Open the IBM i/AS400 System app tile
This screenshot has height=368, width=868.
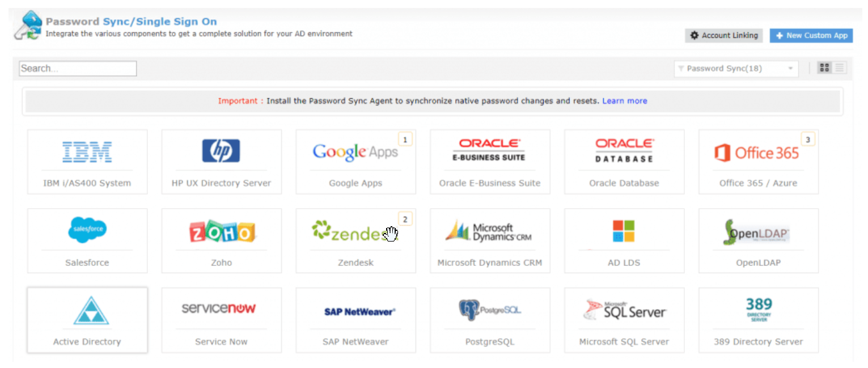[x=87, y=162]
